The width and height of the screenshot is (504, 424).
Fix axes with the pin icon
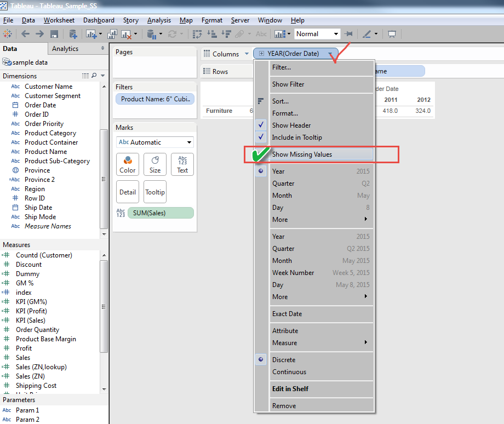[348, 34]
